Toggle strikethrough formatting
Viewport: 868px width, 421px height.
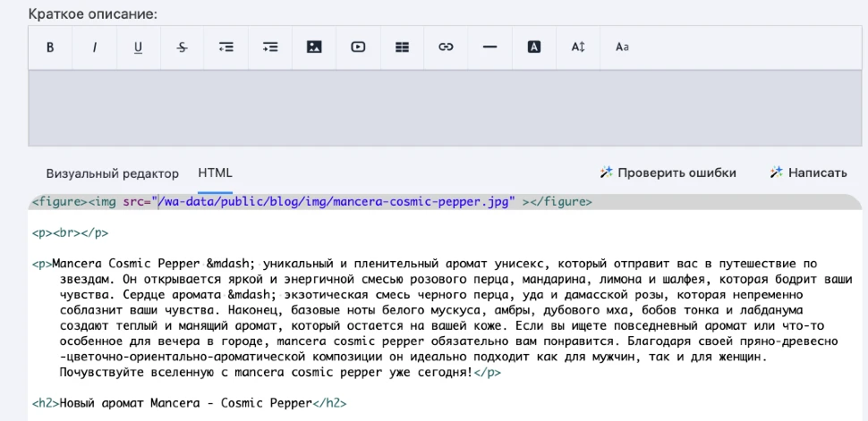click(x=183, y=47)
